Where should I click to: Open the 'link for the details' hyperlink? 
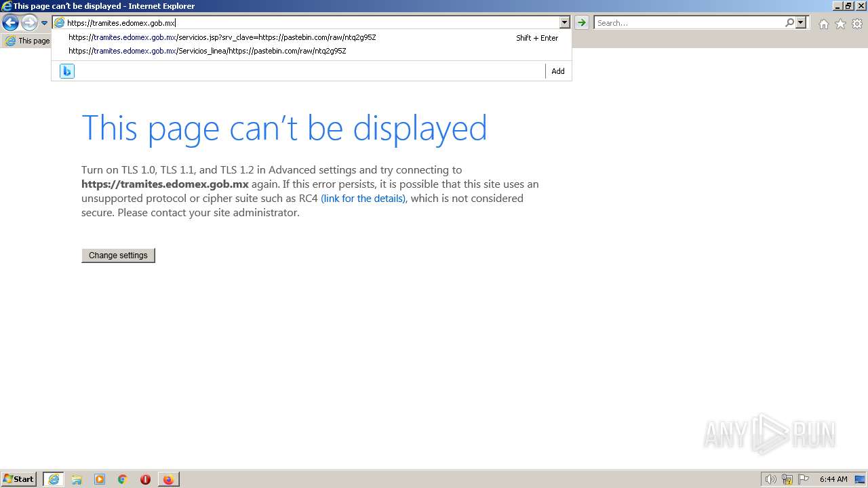click(x=363, y=199)
